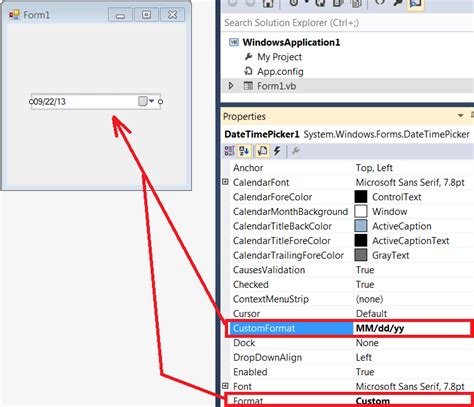Viewport: 474px width, 407px height.
Task: Click the VB project icon beside WindowsApplication1
Action: [x=234, y=42]
